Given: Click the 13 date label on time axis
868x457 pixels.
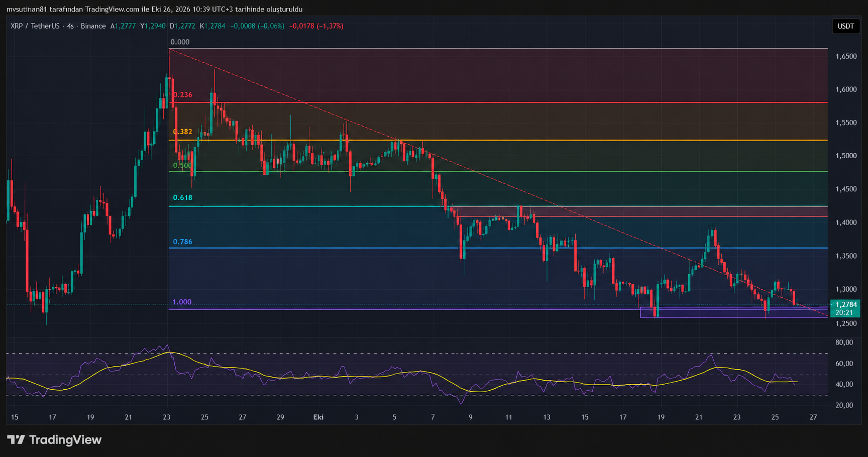Looking at the screenshot, I should point(547,417).
